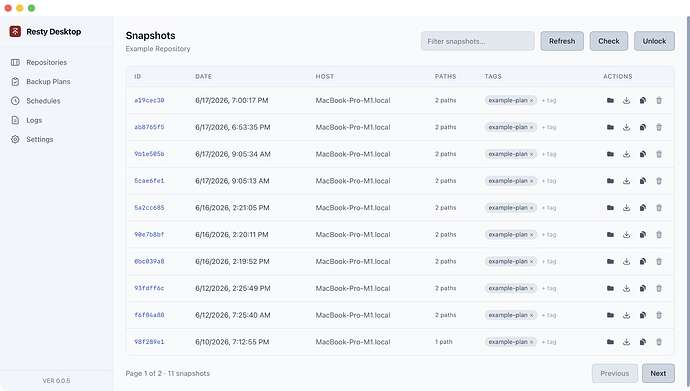The image size is (690, 391).
Task: Trash the 9:05:13 AM snapshot
Action: [659, 181]
